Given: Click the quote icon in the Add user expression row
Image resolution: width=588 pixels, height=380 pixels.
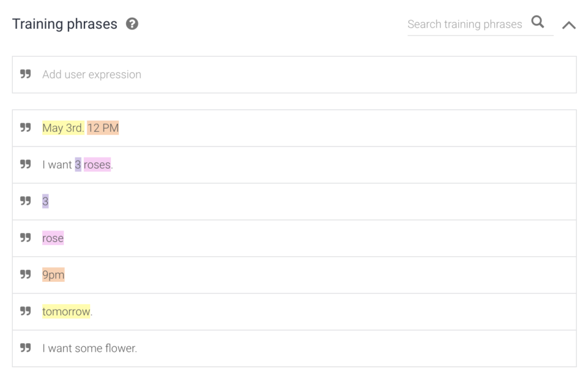Looking at the screenshot, I should pyautogui.click(x=26, y=74).
